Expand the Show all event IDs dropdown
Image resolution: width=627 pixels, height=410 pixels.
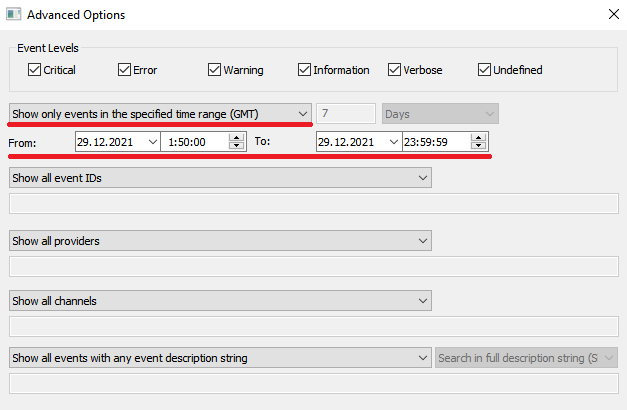tap(423, 178)
